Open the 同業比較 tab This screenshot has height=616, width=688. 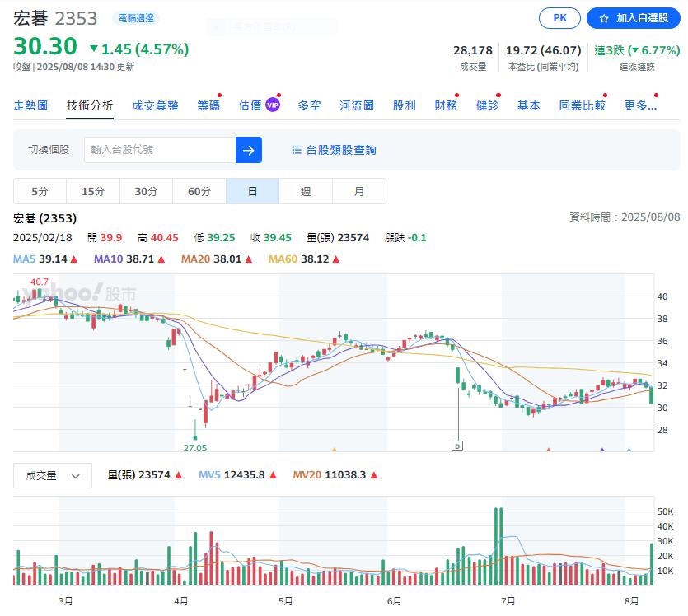582,105
